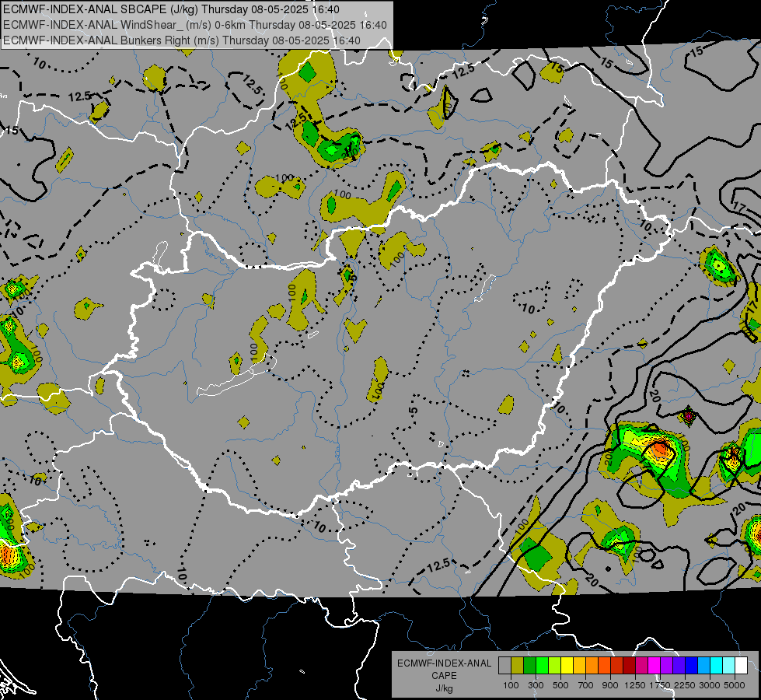This screenshot has height=700, width=761.
Task: Click the pure yellow legend swatch
Action: (567, 666)
